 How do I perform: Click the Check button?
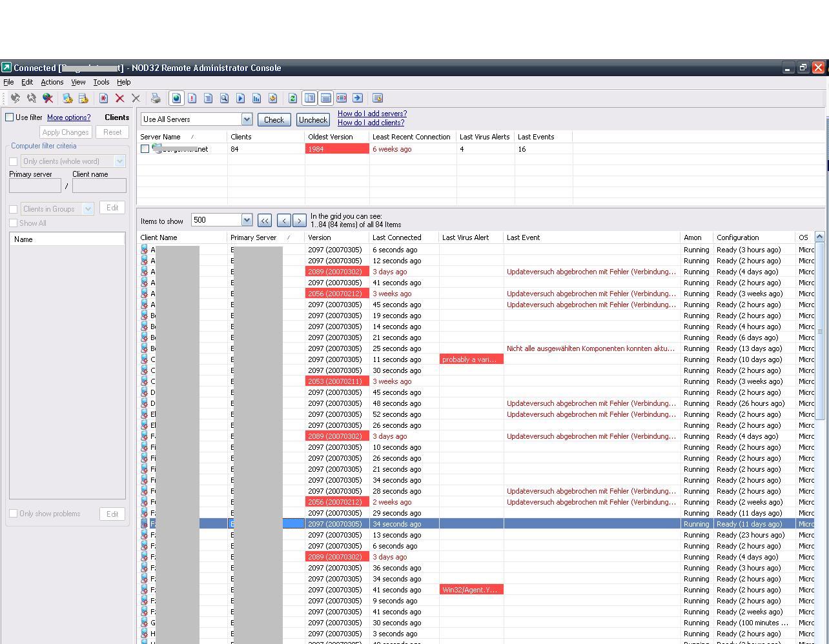[x=274, y=119]
